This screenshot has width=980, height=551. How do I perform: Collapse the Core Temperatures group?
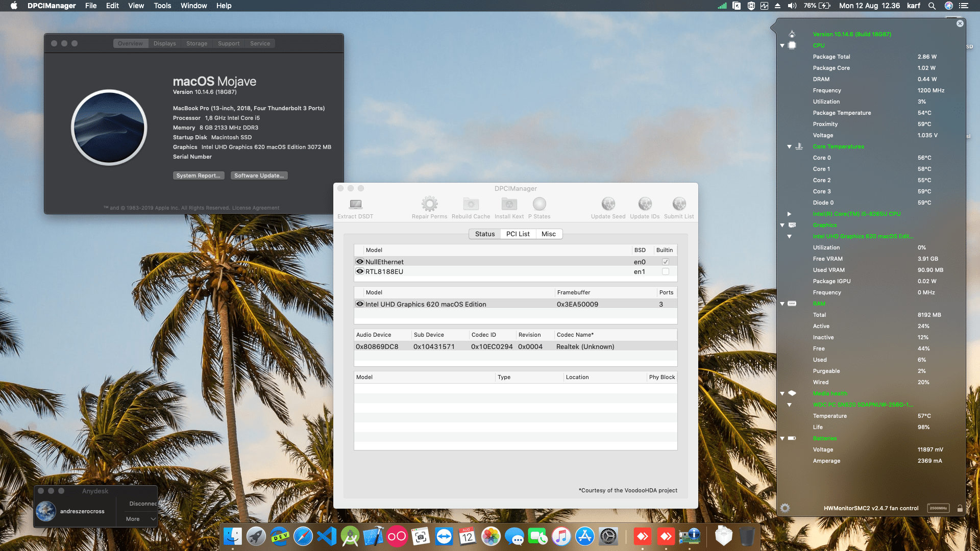[x=790, y=146]
